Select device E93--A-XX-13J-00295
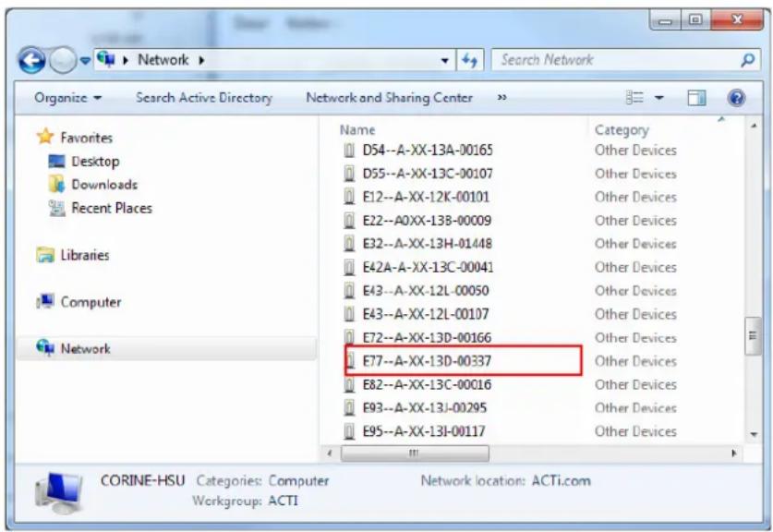 tap(425, 407)
